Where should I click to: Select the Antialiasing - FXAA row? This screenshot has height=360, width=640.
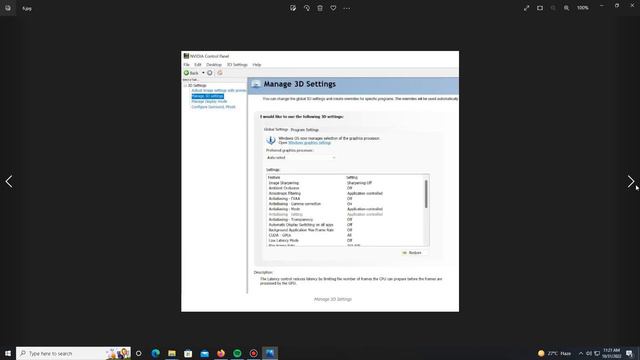click(346, 199)
